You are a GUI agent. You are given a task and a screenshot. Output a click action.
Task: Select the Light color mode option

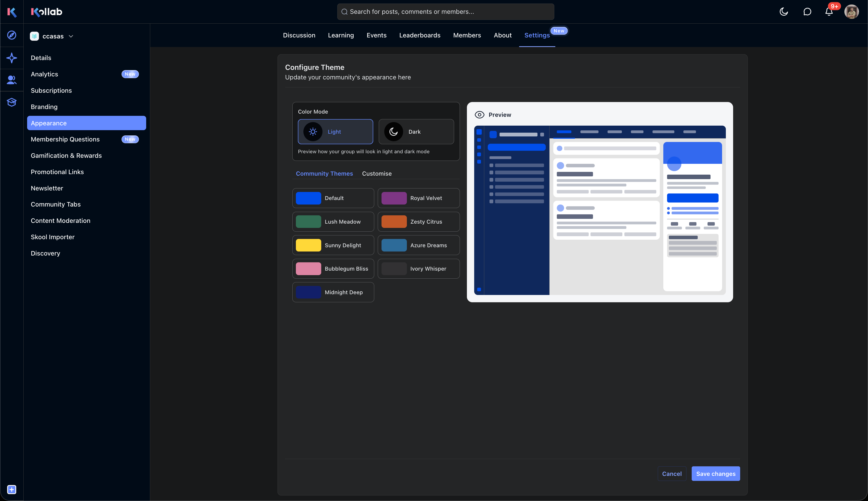[x=335, y=132]
